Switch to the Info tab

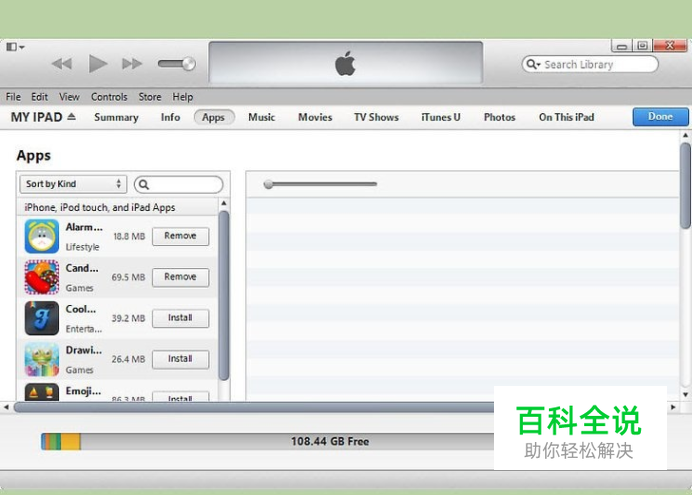pos(170,117)
